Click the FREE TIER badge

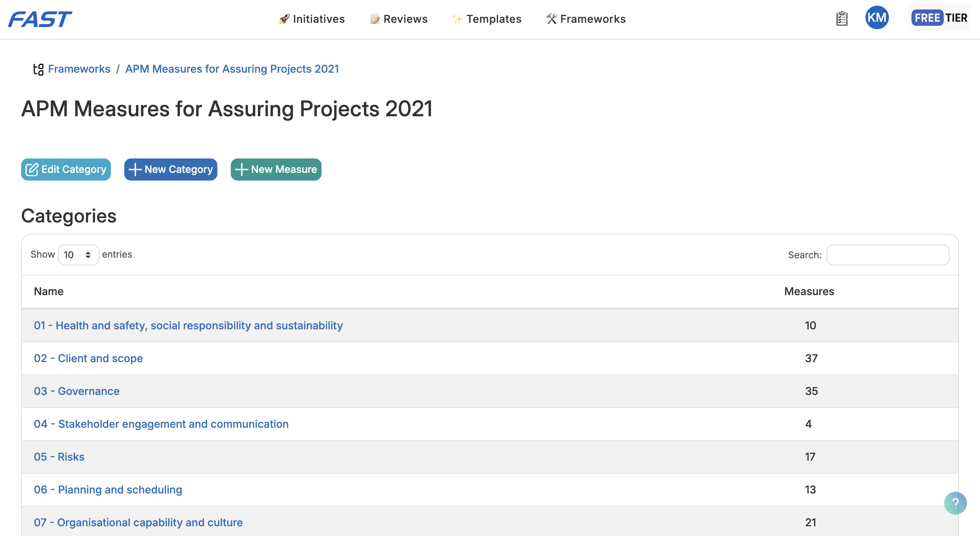coord(938,18)
